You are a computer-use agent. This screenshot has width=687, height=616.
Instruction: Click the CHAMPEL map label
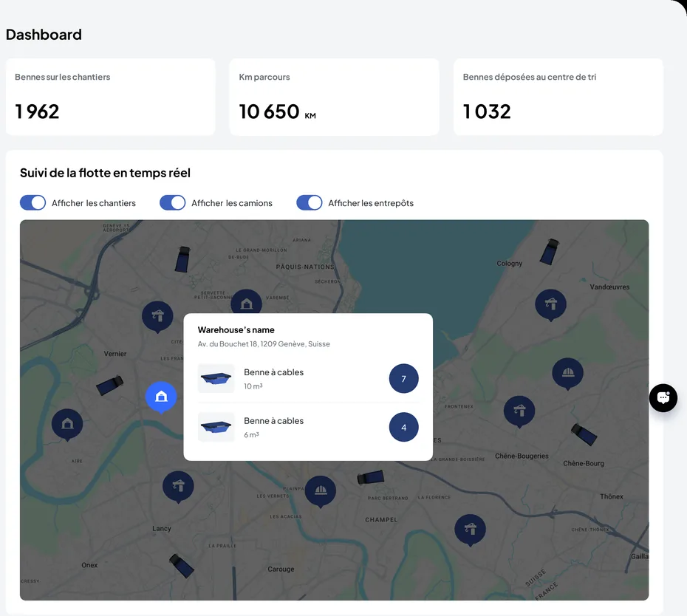pyautogui.click(x=382, y=520)
